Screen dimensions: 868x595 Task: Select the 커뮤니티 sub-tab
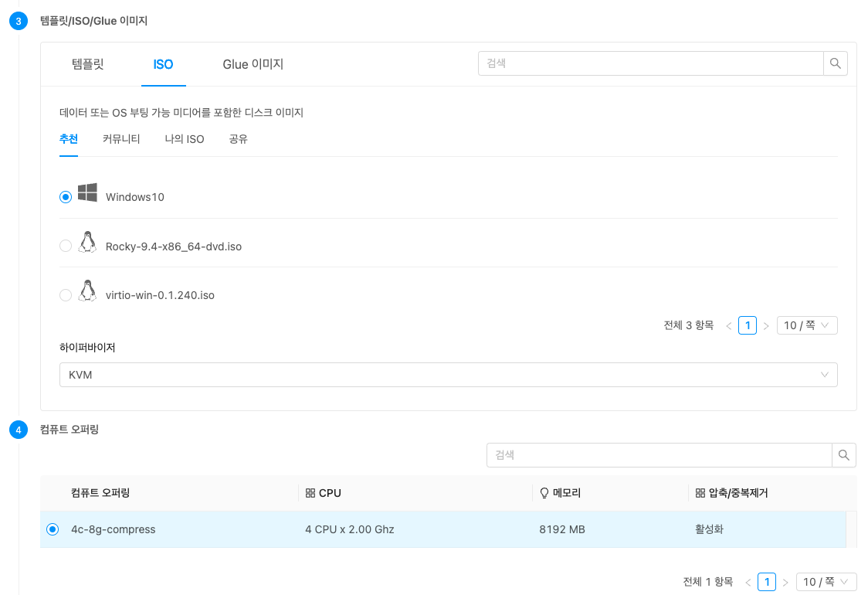pos(121,139)
